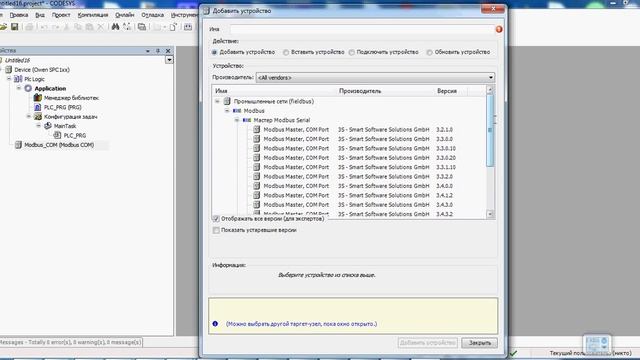Click the Закрыть button in the dialog

pyautogui.click(x=480, y=343)
